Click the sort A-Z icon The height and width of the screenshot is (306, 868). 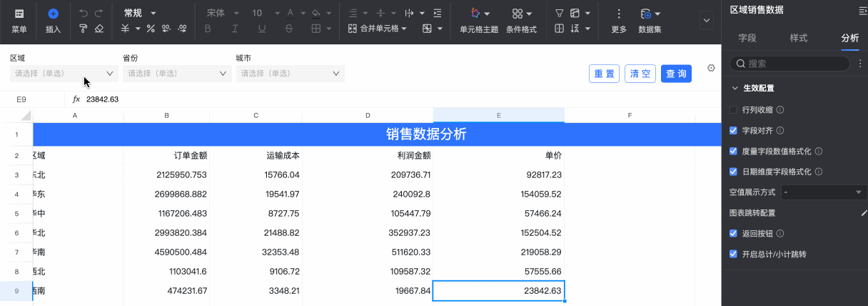tap(575, 29)
